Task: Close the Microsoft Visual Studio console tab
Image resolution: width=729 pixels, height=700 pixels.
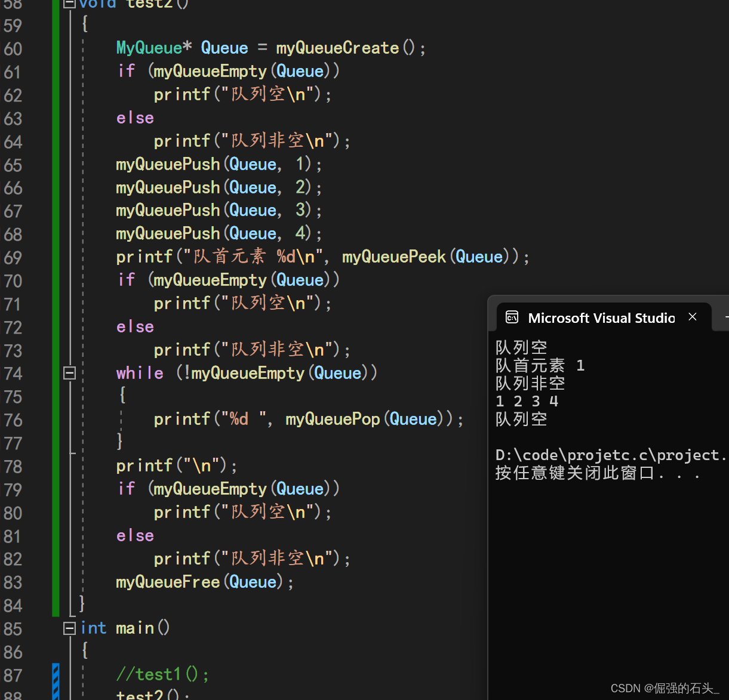Action: tap(693, 317)
